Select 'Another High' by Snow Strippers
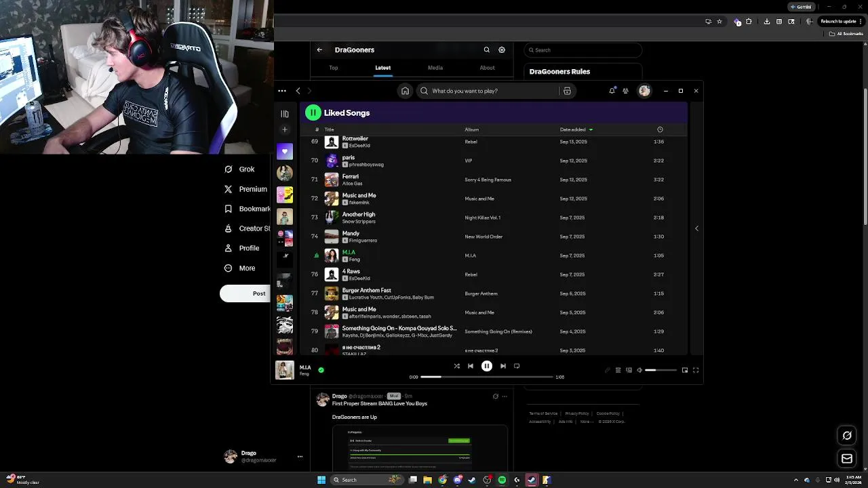The image size is (868, 488). (494, 218)
